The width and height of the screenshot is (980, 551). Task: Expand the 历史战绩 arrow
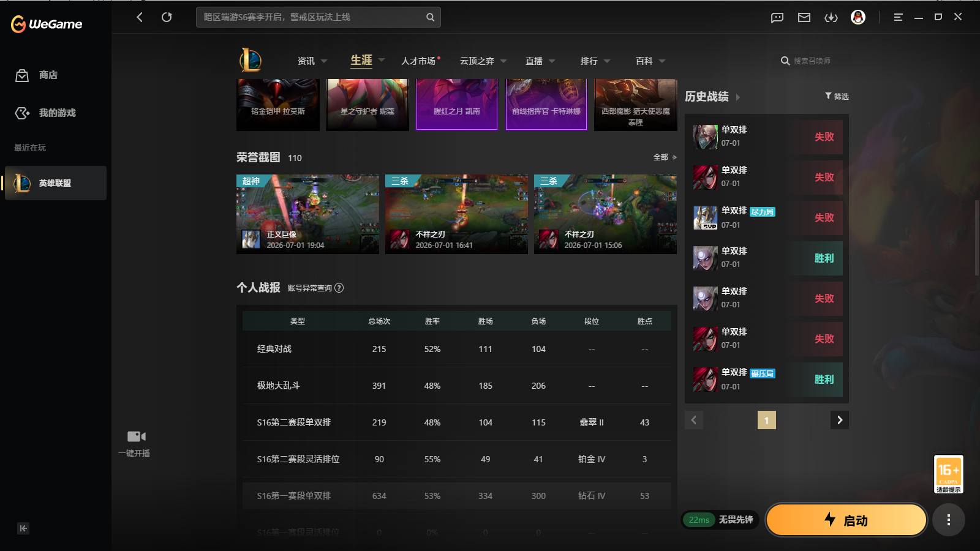[x=738, y=97]
